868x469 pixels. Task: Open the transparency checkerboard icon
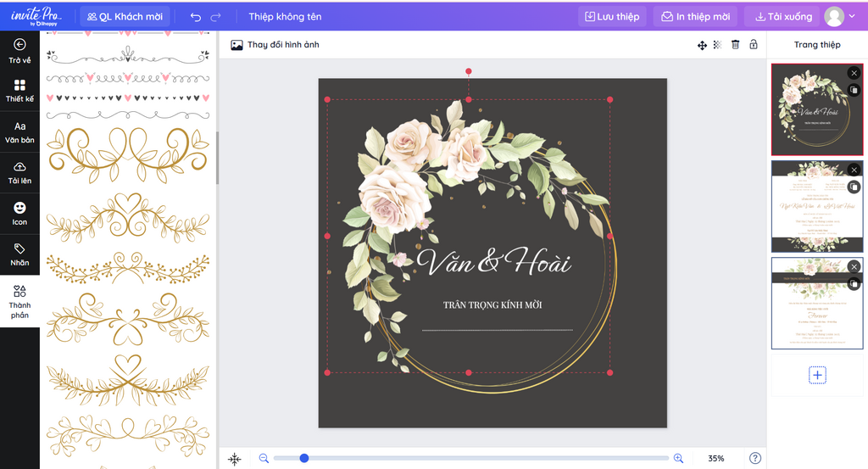tap(718, 45)
